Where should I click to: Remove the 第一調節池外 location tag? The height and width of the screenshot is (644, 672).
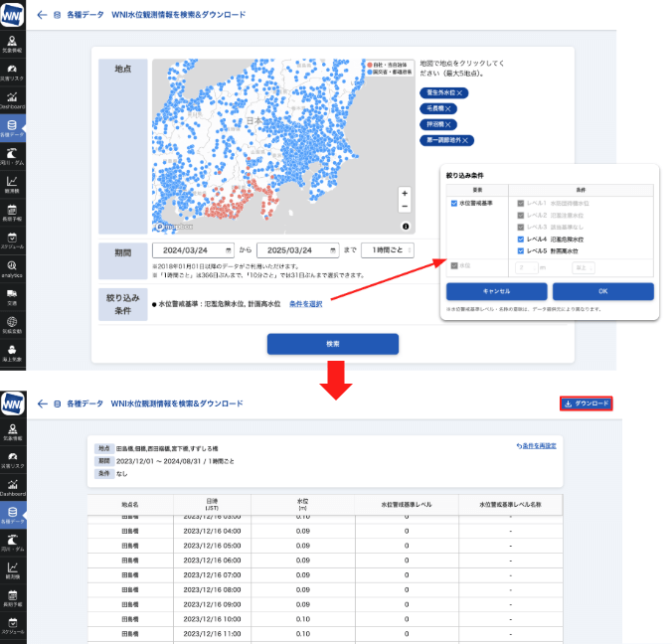(466, 140)
